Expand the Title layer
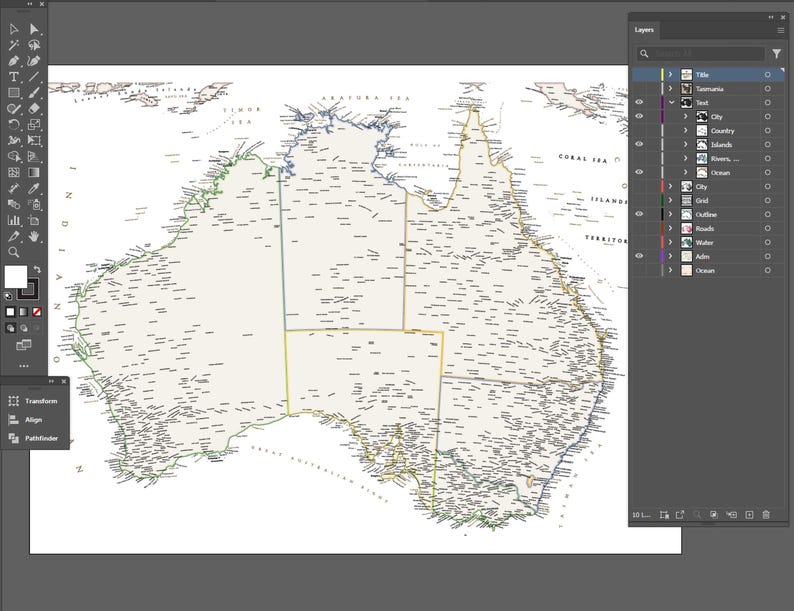Screen dimensions: 794x611 click(670, 74)
